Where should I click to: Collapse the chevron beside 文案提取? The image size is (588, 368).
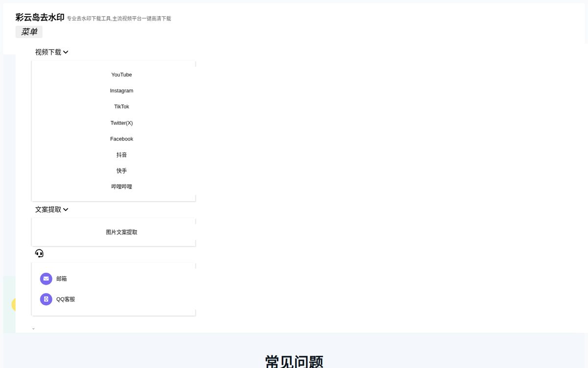click(x=66, y=210)
